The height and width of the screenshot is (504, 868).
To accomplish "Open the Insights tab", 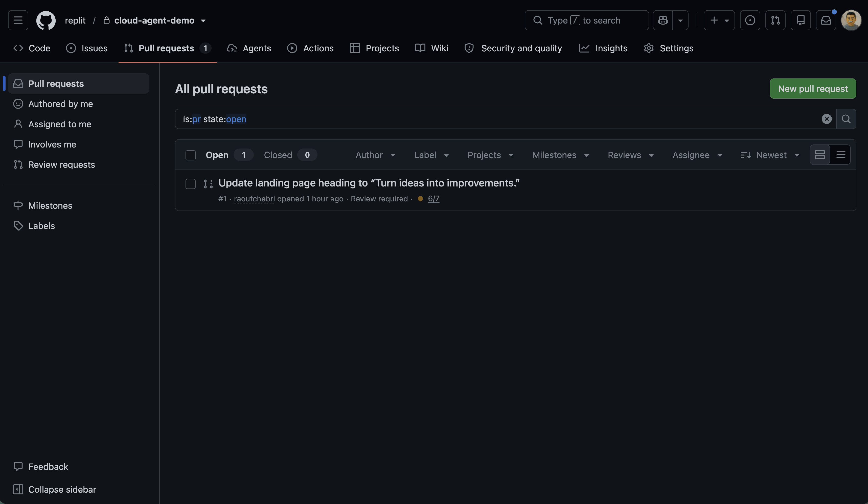I will pyautogui.click(x=603, y=48).
